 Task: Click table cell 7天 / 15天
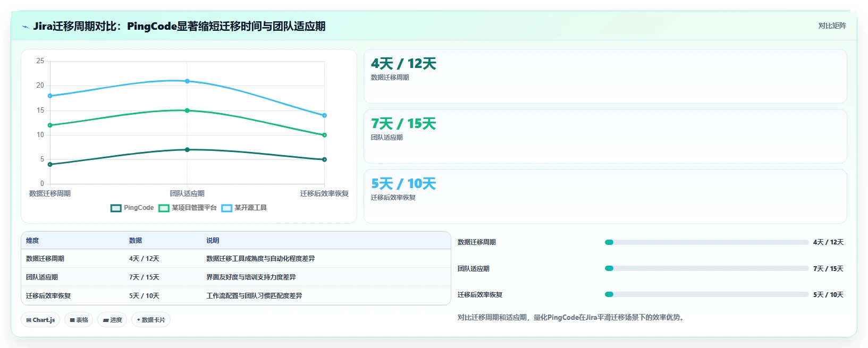click(x=144, y=277)
